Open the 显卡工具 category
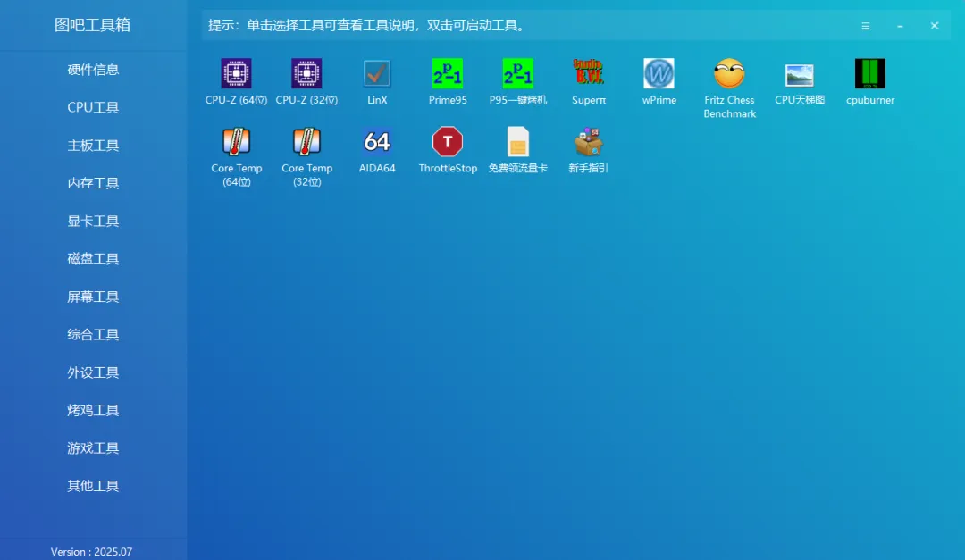The image size is (965, 560). pyautogui.click(x=93, y=221)
